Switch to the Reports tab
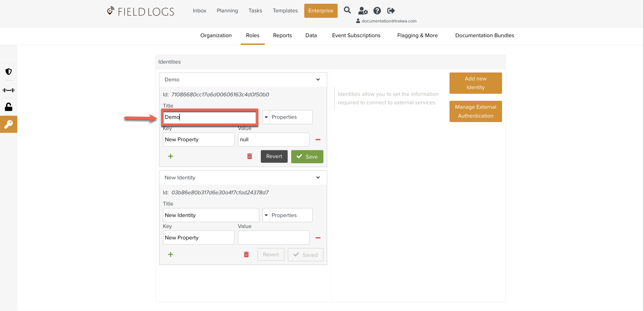The width and height of the screenshot is (644, 311). point(282,35)
